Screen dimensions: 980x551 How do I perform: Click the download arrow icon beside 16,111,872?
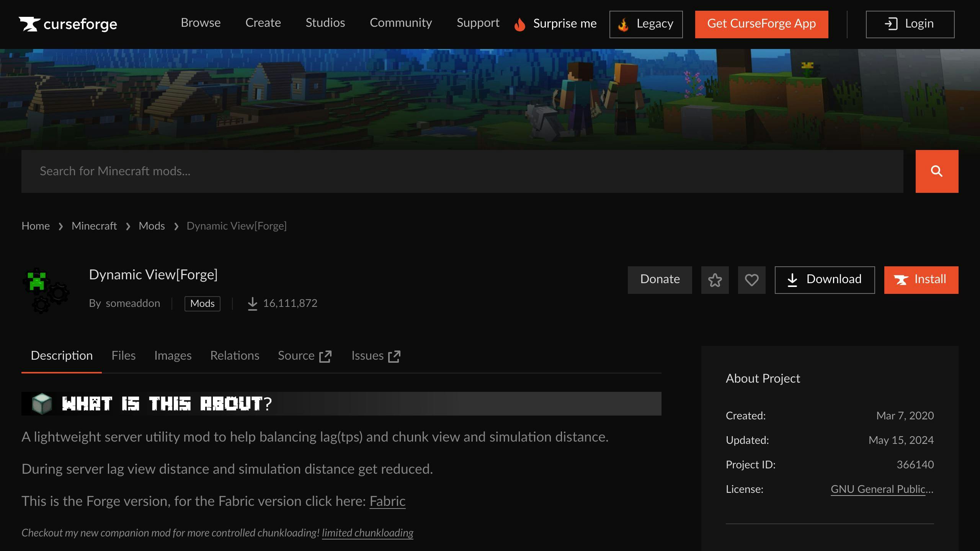(x=252, y=304)
